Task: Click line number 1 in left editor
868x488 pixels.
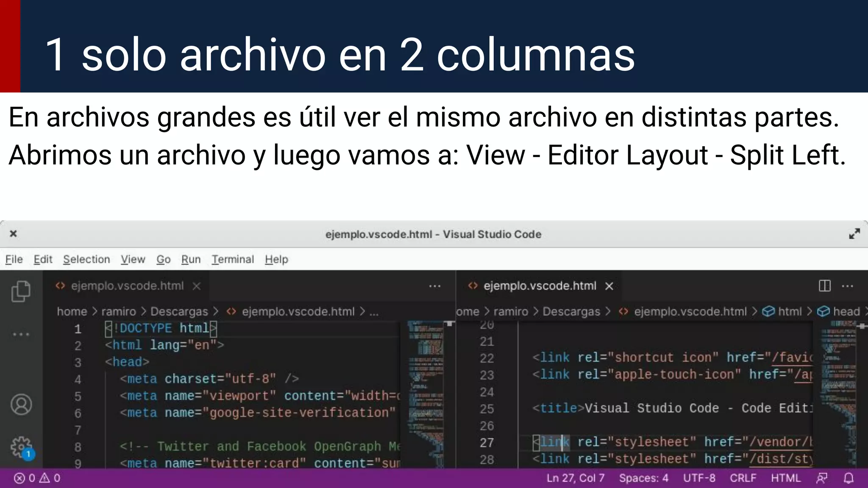Action: pyautogui.click(x=78, y=329)
